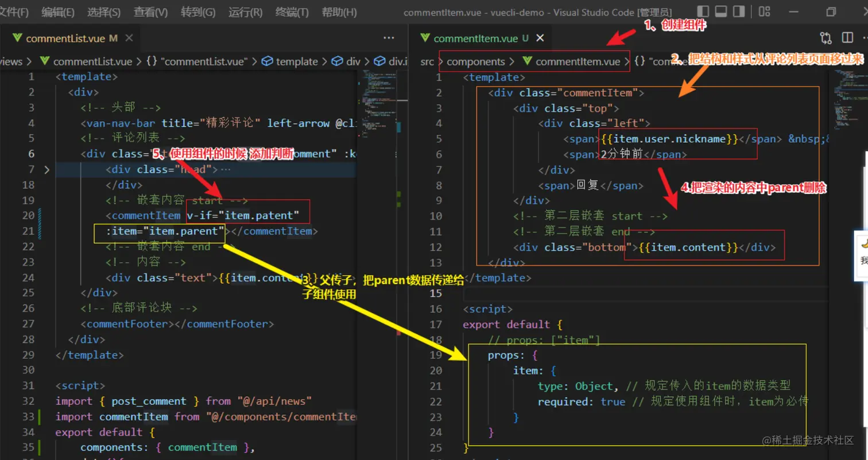Open the 查看(V) menu

tap(151, 12)
